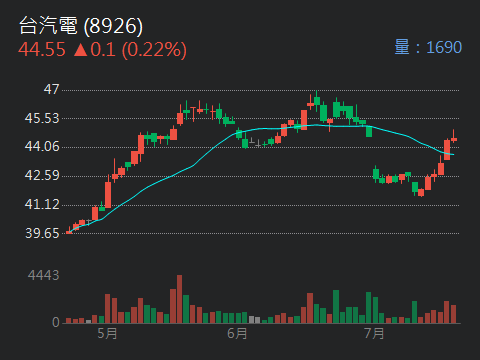Click the 0 volume axis label
This screenshot has width=480, height=360.
click(56, 322)
